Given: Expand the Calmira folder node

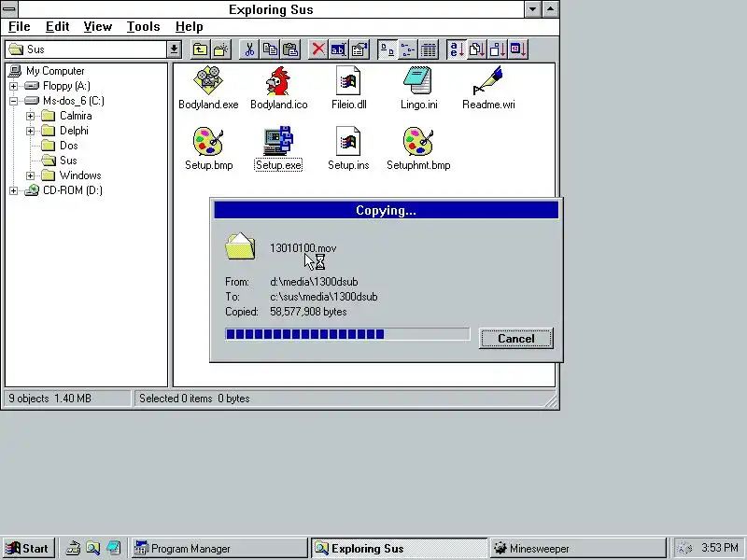Looking at the screenshot, I should [31, 116].
